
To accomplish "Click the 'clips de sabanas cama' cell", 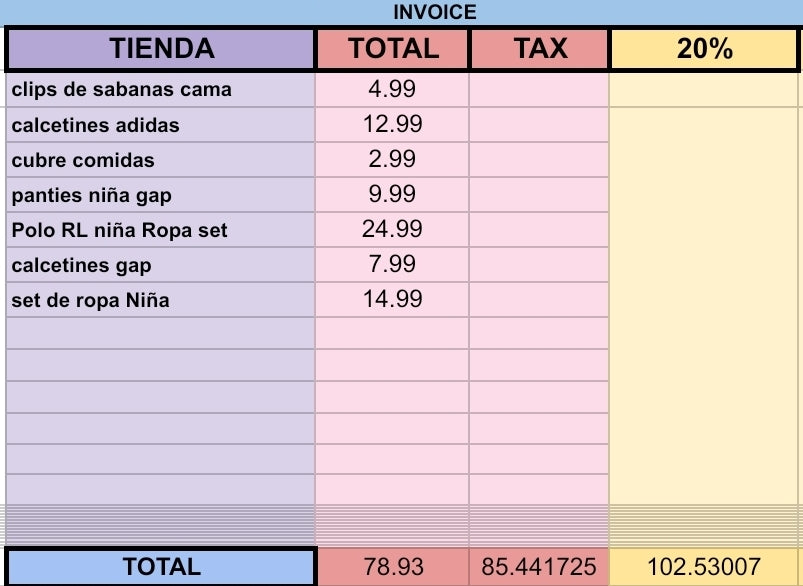I will tap(160, 89).
